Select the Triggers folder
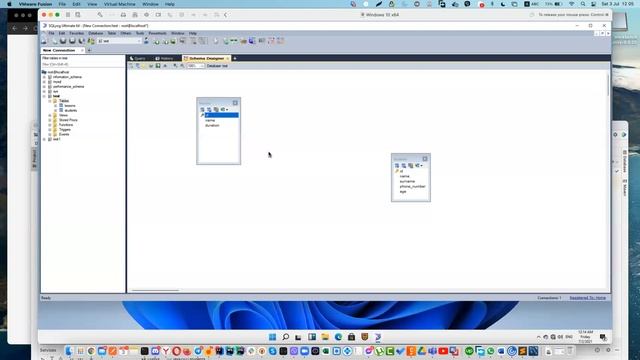 (64, 130)
